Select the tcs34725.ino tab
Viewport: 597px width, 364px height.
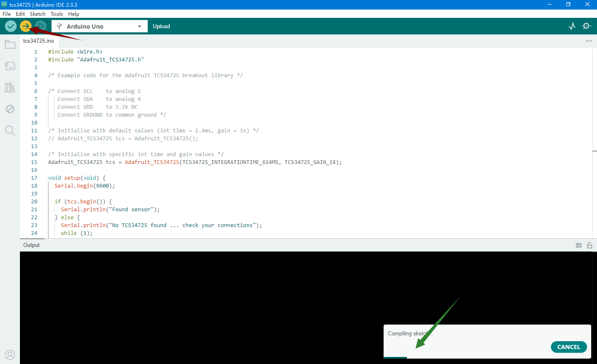[39, 41]
